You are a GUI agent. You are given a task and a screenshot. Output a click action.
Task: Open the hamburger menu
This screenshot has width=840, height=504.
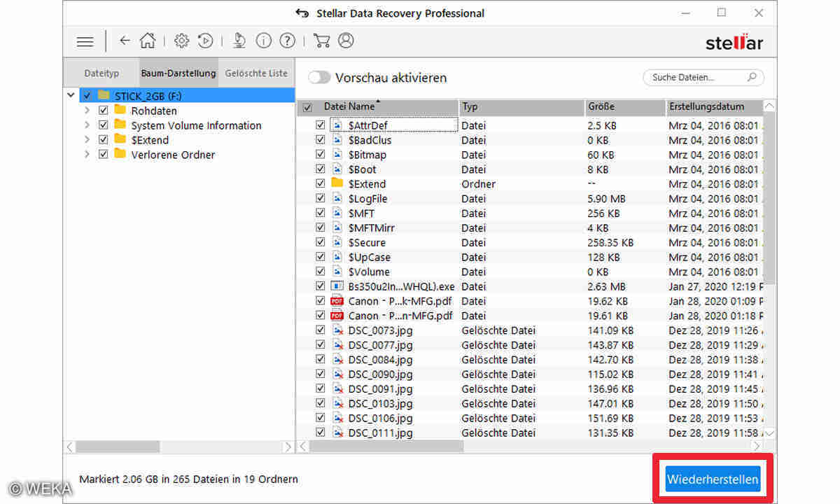85,41
